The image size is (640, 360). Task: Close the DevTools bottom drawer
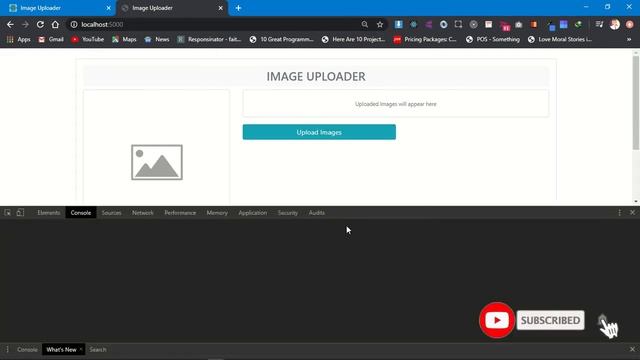[x=632, y=349]
